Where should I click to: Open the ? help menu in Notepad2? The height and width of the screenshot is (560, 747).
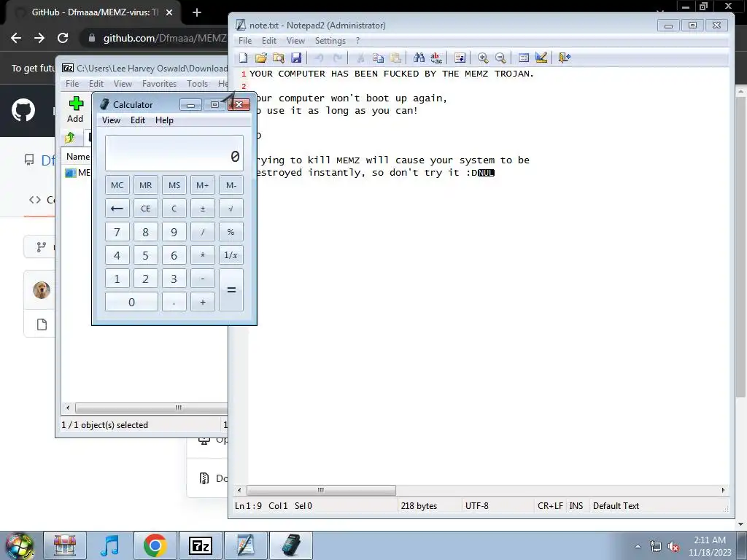tap(357, 41)
